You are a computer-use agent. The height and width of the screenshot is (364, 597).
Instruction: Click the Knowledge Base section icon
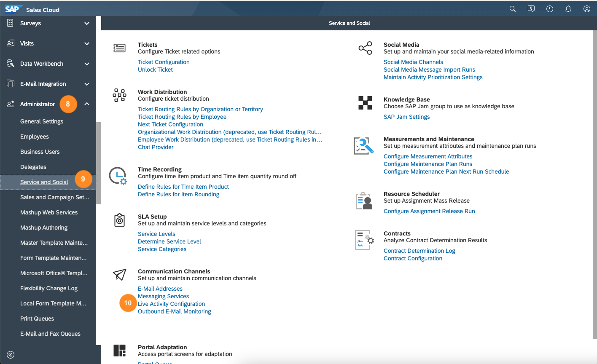click(x=365, y=103)
